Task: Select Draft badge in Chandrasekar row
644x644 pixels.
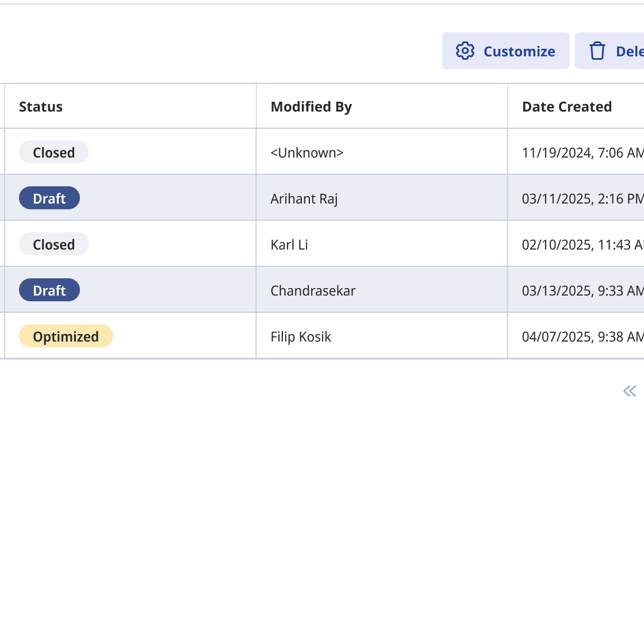Action: tap(49, 290)
